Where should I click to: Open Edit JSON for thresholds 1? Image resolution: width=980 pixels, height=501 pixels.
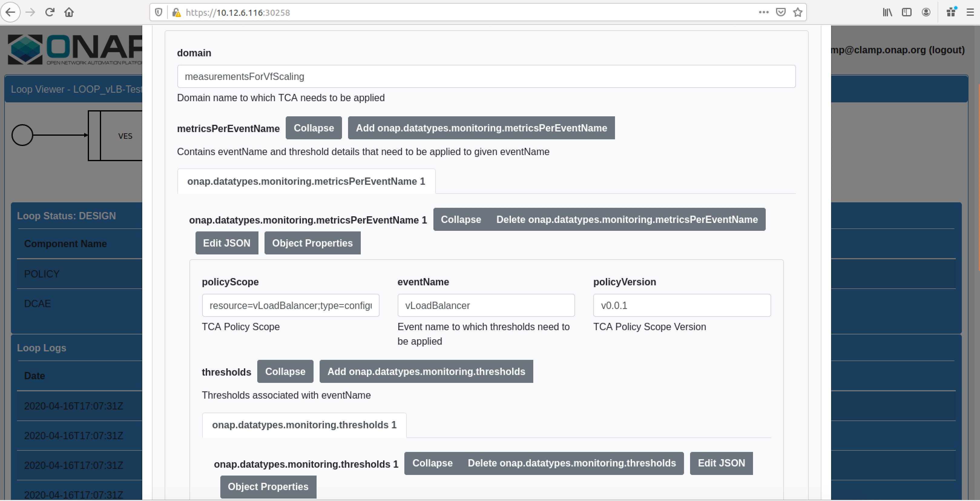point(721,463)
